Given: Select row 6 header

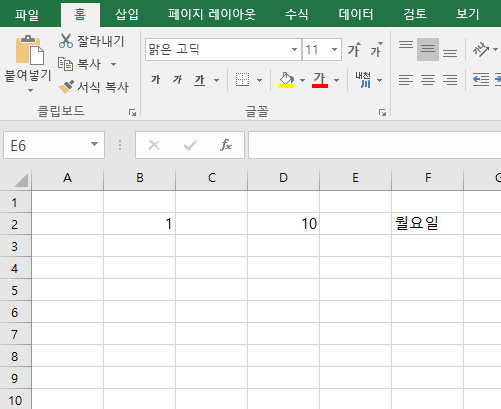Looking at the screenshot, I should pyautogui.click(x=16, y=312).
